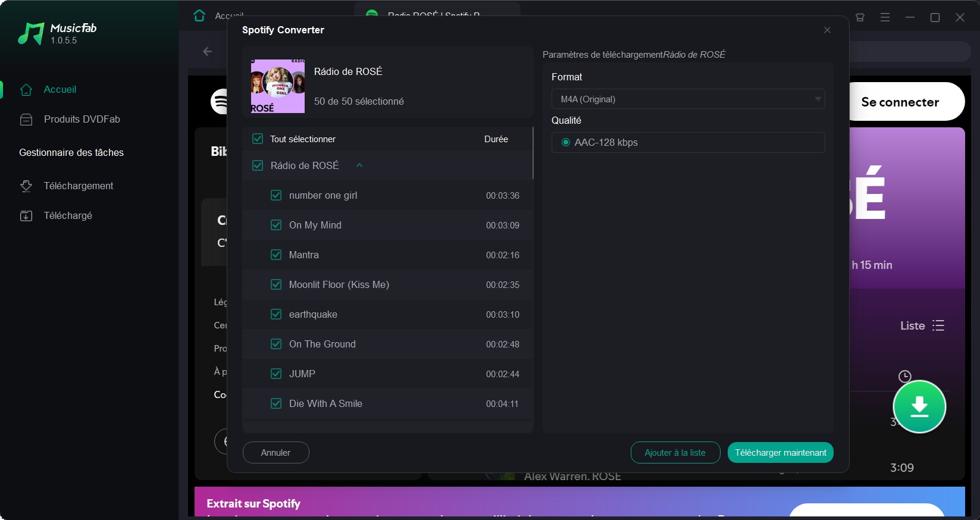Click the track list scrollbar

[533, 154]
